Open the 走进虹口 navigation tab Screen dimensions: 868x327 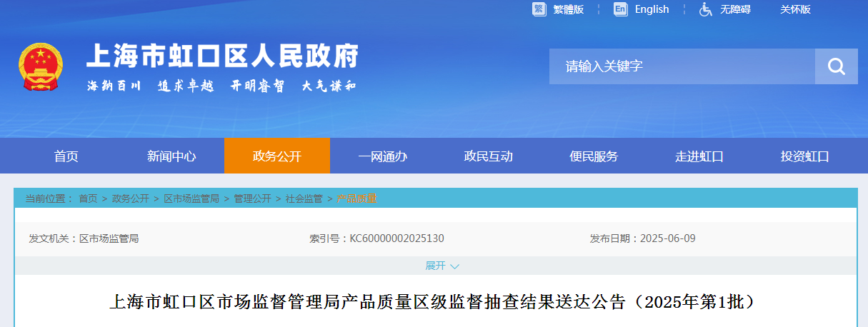pos(699,156)
